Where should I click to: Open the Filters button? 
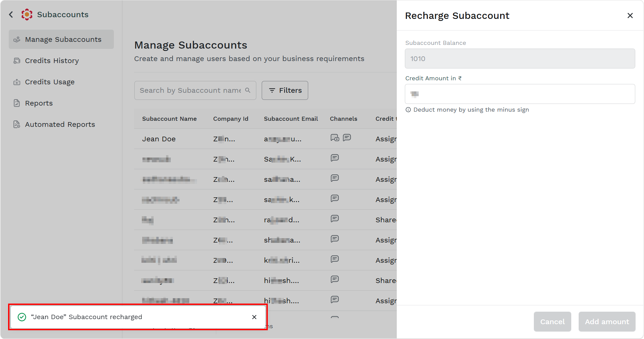pyautogui.click(x=285, y=90)
